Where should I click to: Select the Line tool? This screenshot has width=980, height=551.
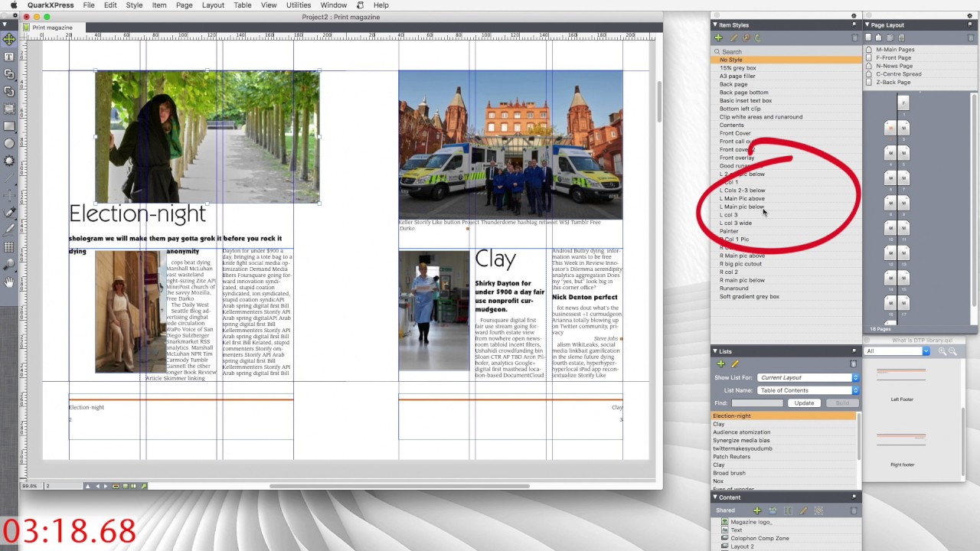click(x=9, y=178)
